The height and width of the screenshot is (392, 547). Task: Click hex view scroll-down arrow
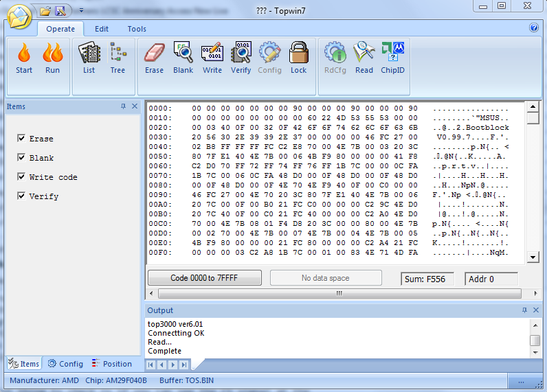pyautogui.click(x=533, y=257)
